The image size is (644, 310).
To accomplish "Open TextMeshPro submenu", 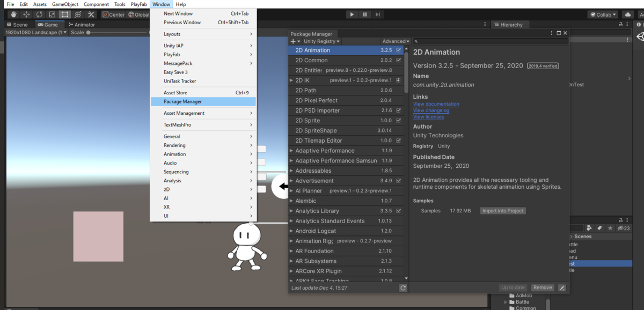I will pos(203,125).
